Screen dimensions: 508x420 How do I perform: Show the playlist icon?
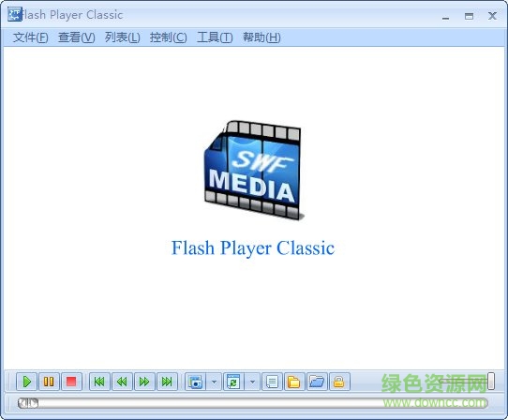272,382
